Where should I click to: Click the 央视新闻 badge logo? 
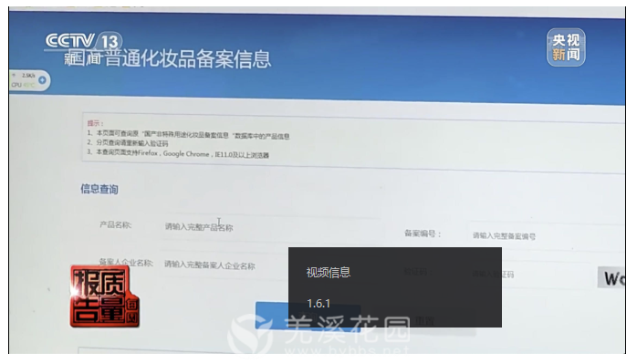[x=566, y=47]
